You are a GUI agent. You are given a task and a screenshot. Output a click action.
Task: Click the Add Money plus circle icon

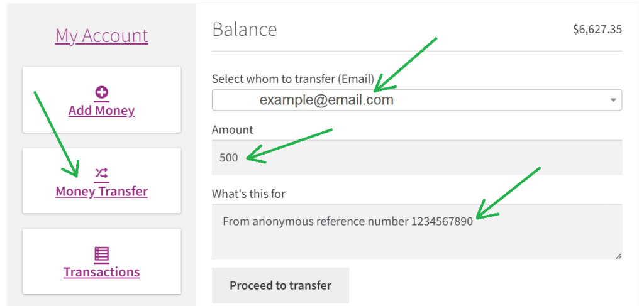[101, 93]
